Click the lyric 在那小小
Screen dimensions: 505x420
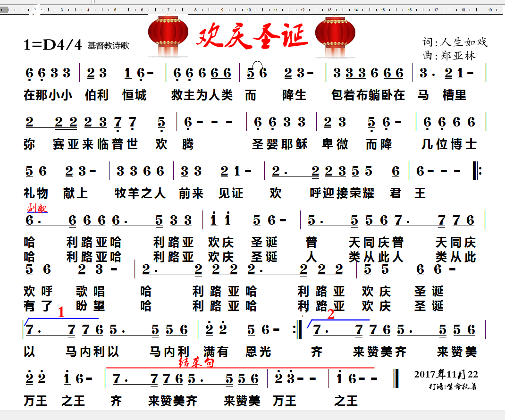[48, 95]
